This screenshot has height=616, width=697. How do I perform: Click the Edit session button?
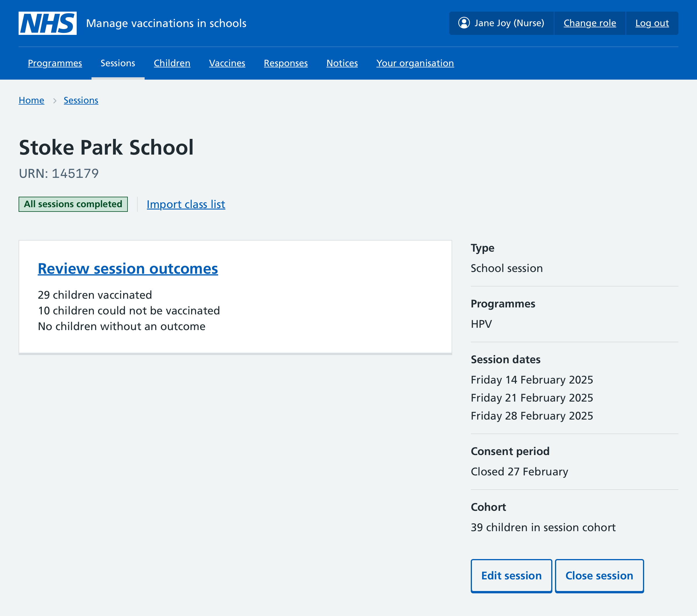click(x=512, y=575)
